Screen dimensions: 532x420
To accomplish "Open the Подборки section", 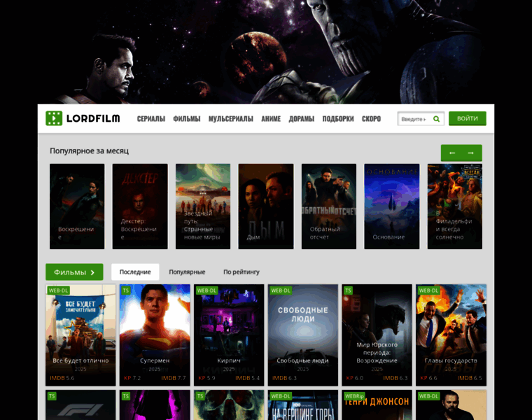I will [x=338, y=119].
